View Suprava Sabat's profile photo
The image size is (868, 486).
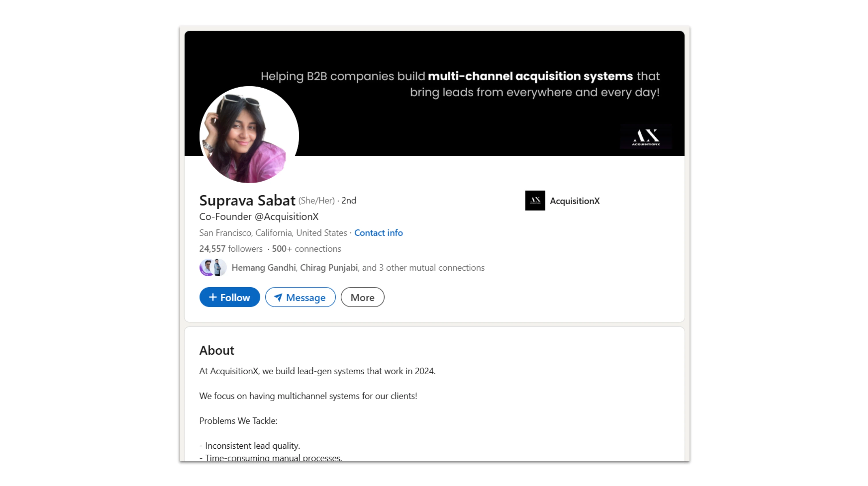tap(249, 135)
